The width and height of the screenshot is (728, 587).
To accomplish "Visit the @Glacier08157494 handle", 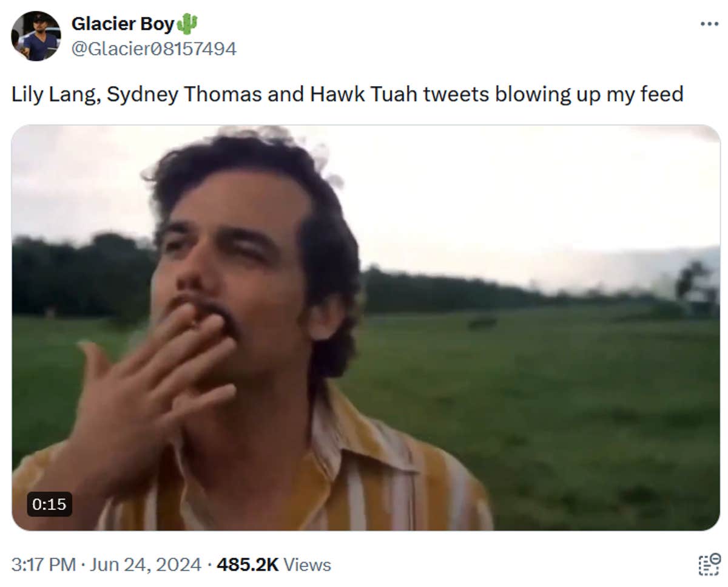I will (154, 49).
